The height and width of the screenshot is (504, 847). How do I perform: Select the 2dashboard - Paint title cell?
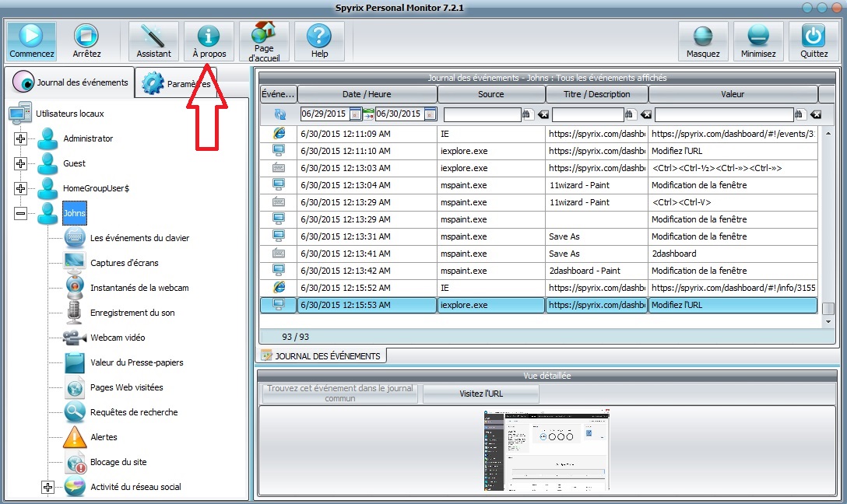(597, 271)
